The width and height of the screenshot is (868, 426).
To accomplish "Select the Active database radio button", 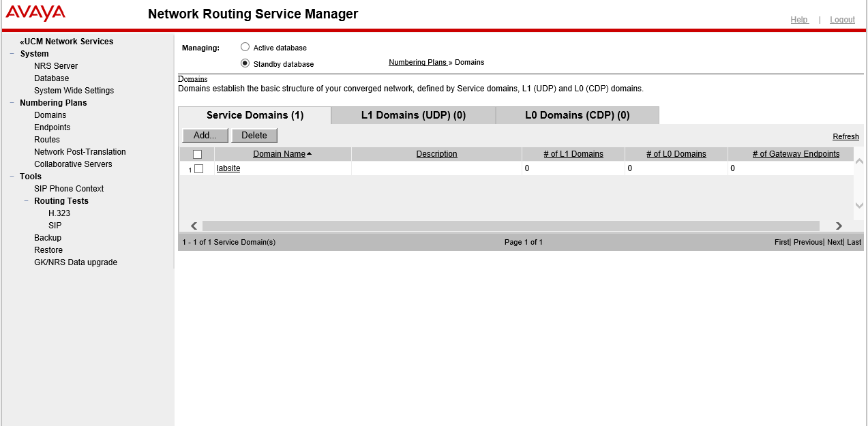I will pyautogui.click(x=245, y=47).
